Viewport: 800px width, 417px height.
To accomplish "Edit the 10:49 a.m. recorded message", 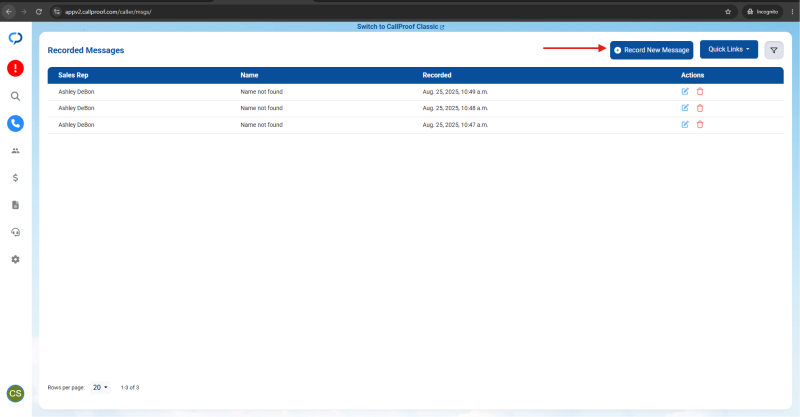I will point(685,91).
